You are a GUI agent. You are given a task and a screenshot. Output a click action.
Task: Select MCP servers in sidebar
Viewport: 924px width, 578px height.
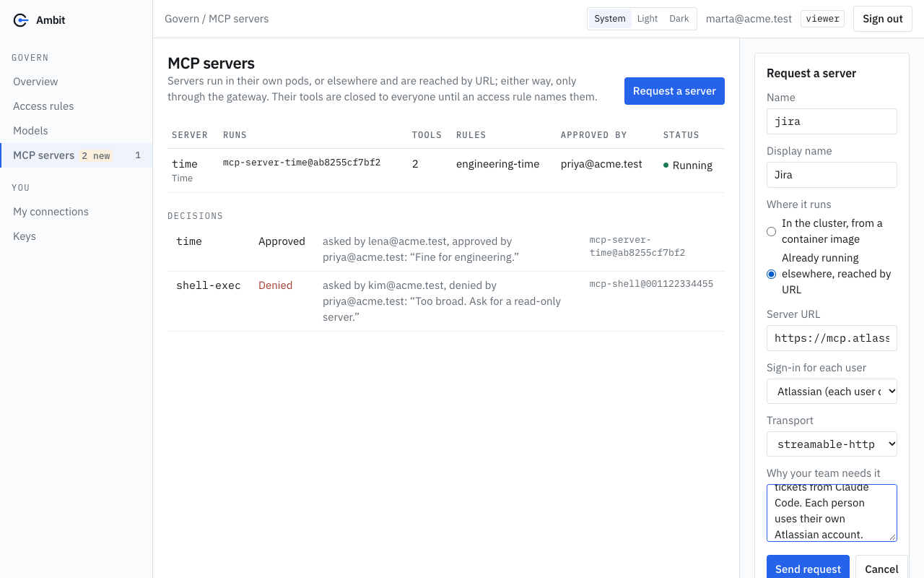click(x=77, y=155)
